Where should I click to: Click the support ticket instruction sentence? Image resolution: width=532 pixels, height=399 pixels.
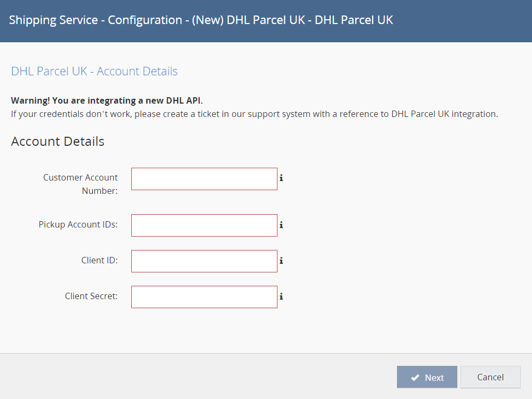click(254, 114)
